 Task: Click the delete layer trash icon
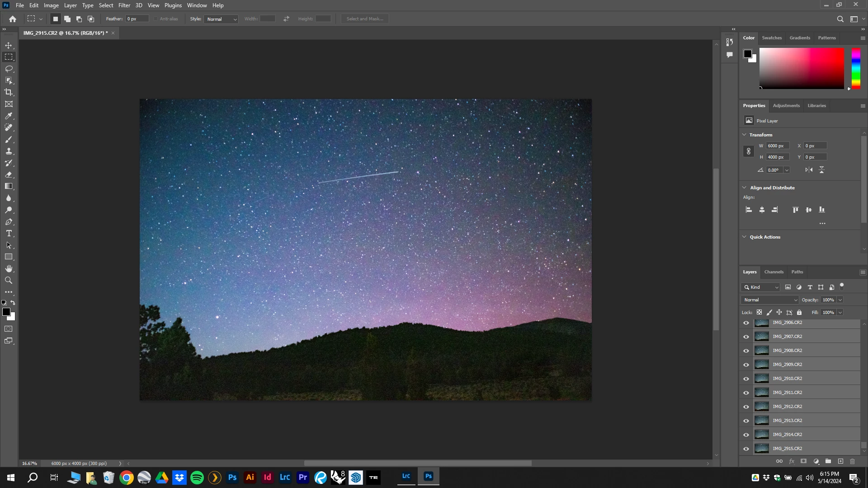(852, 461)
